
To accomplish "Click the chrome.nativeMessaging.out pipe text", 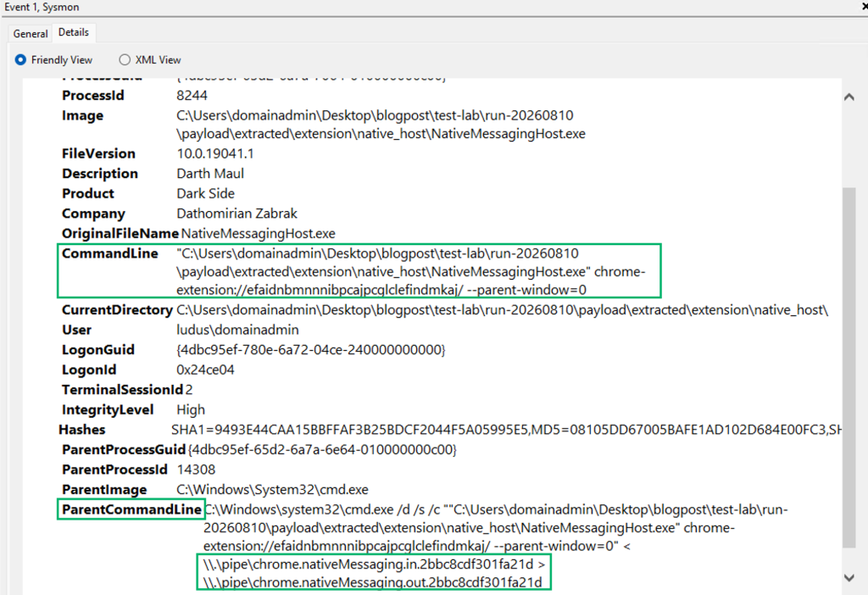I will pos(373,582).
